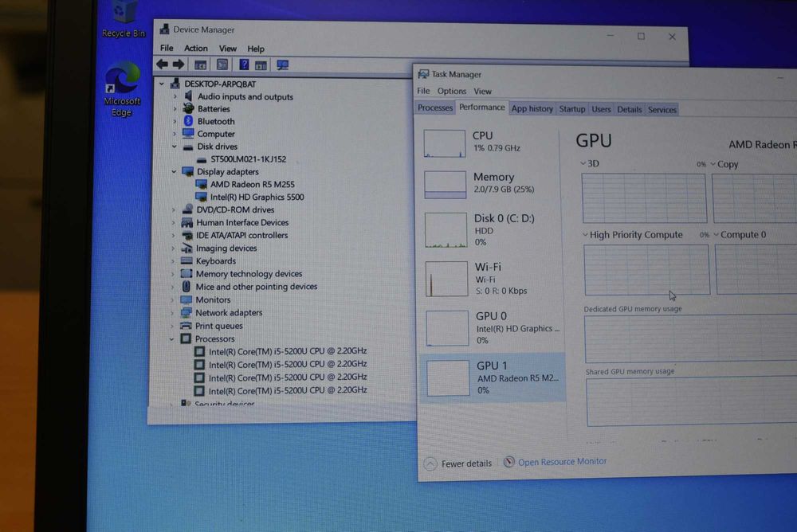
Task: Select the GPU 1 AMD Radeon entry
Action: [493, 377]
